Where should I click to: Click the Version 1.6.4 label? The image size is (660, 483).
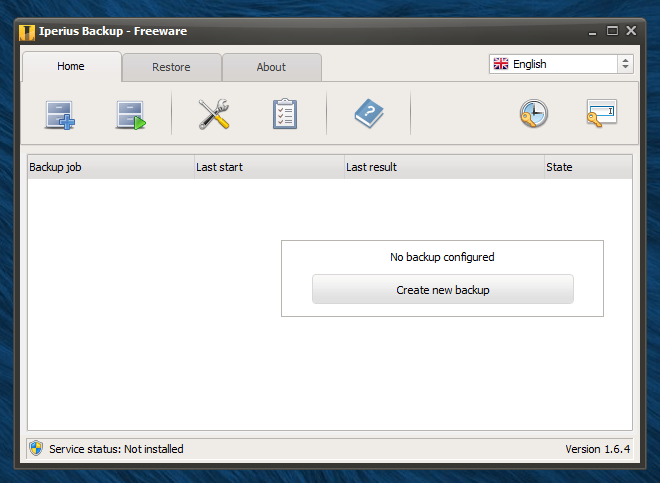point(597,449)
